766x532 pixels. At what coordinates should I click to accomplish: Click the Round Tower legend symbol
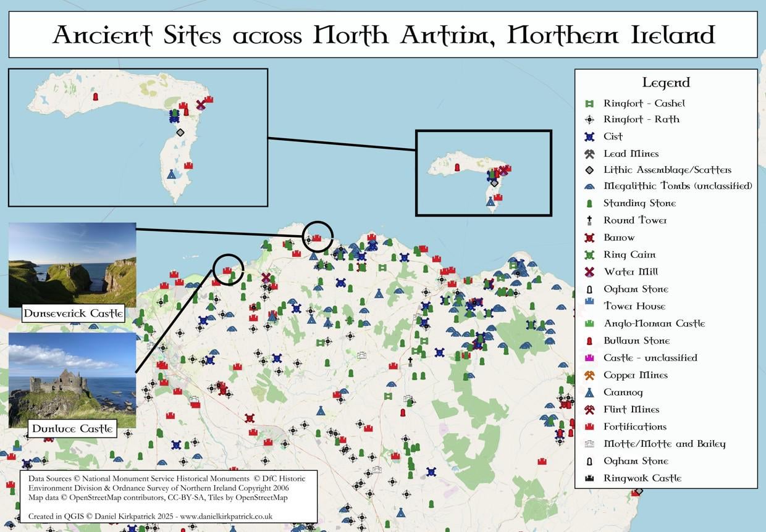(589, 220)
